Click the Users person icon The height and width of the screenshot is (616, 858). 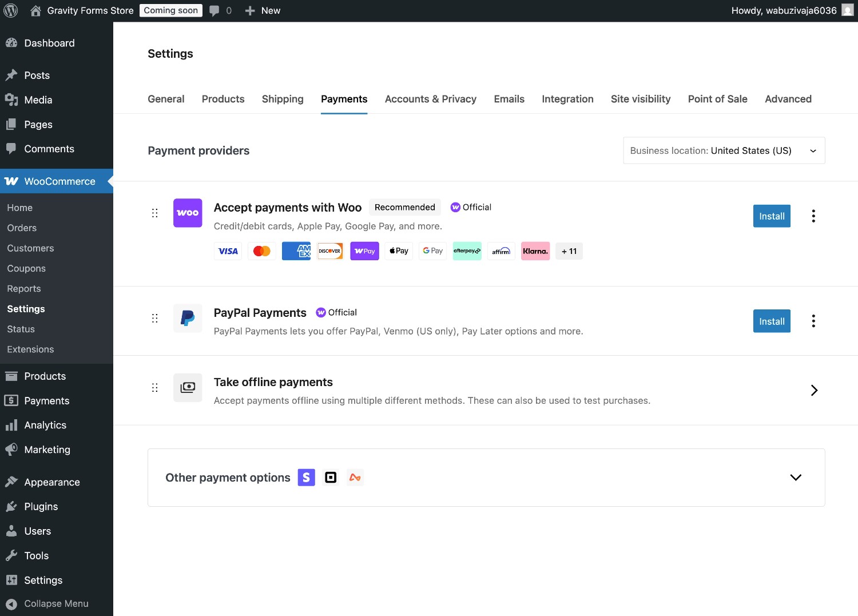11,531
